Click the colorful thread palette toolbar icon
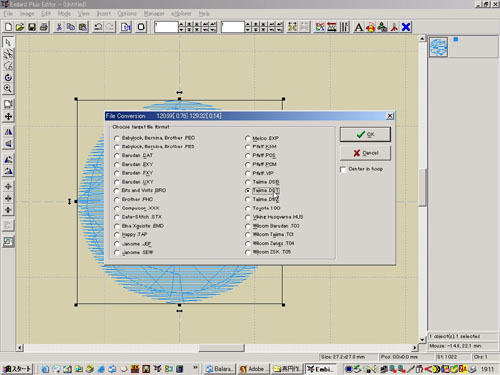Viewport: 500px width, 375px height. pyautogui.click(x=320, y=27)
